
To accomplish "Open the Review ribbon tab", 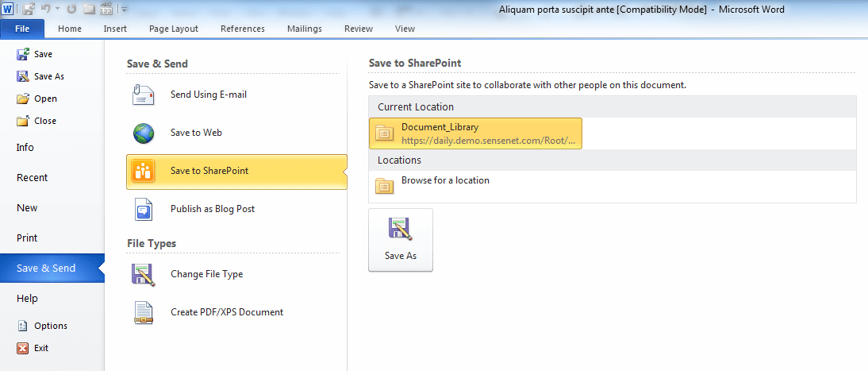I will tap(358, 29).
